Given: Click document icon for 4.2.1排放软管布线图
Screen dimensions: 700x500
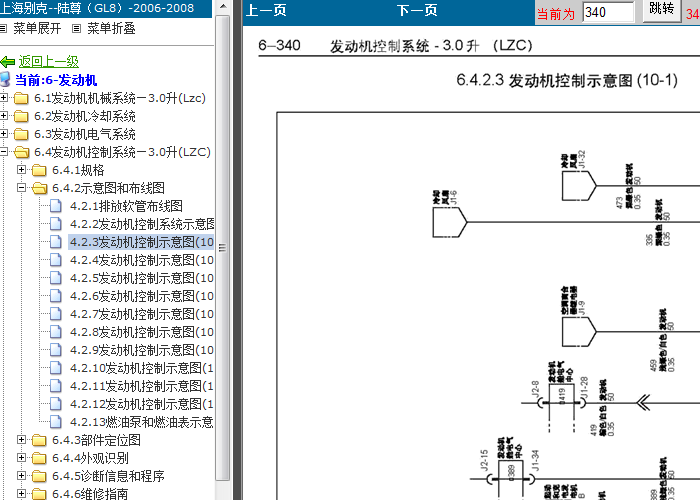Looking at the screenshot, I should coord(55,206).
